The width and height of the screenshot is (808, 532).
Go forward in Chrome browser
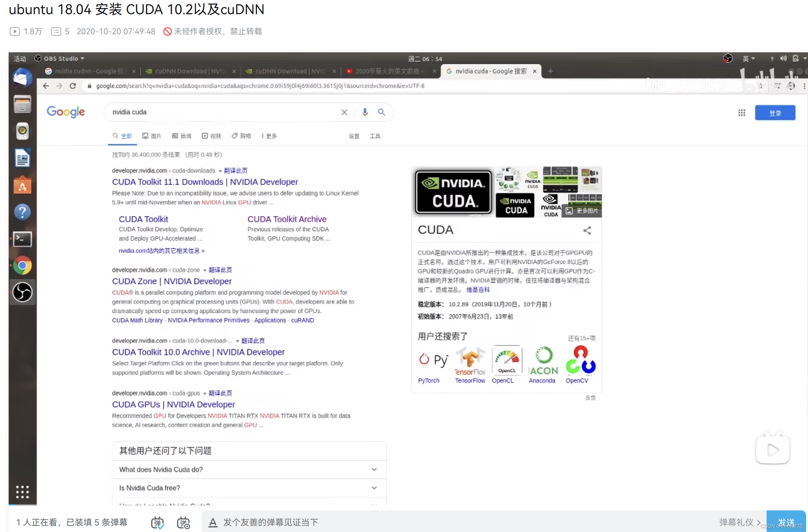click(x=59, y=86)
